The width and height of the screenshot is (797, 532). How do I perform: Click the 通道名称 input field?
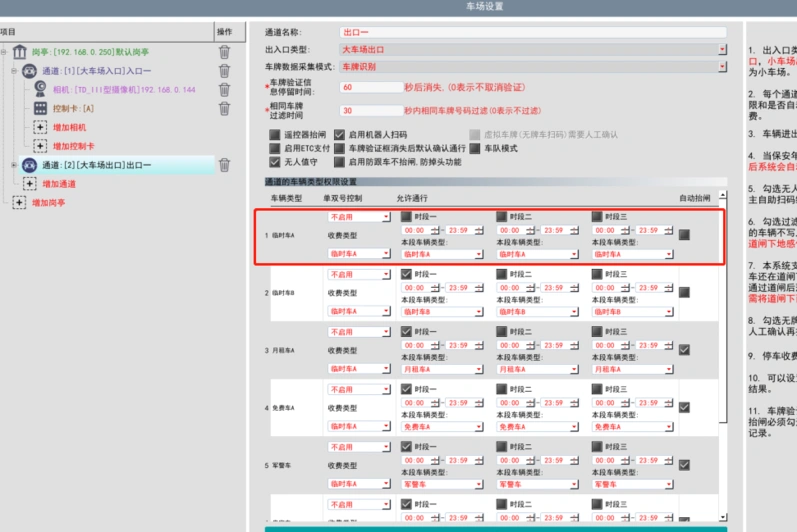point(533,32)
